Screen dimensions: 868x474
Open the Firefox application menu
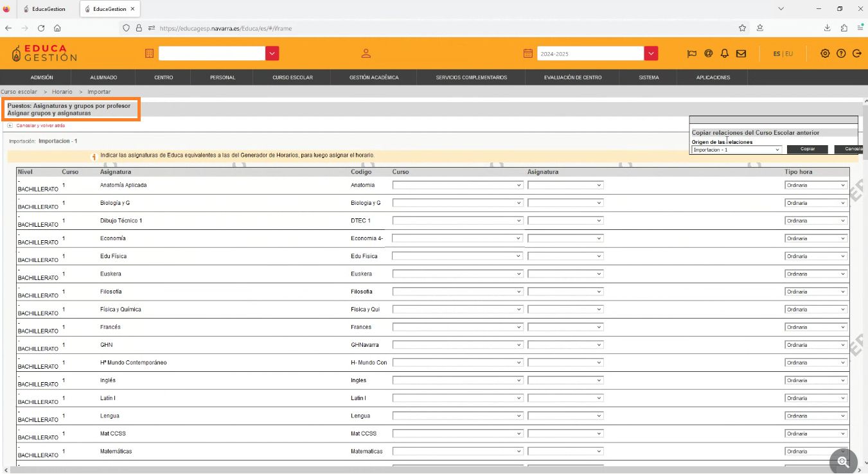[x=860, y=28]
